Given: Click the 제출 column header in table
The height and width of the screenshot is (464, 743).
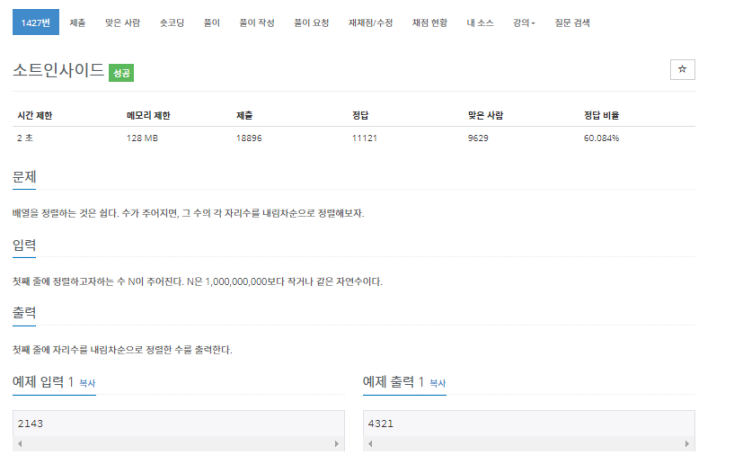Looking at the screenshot, I should [245, 115].
